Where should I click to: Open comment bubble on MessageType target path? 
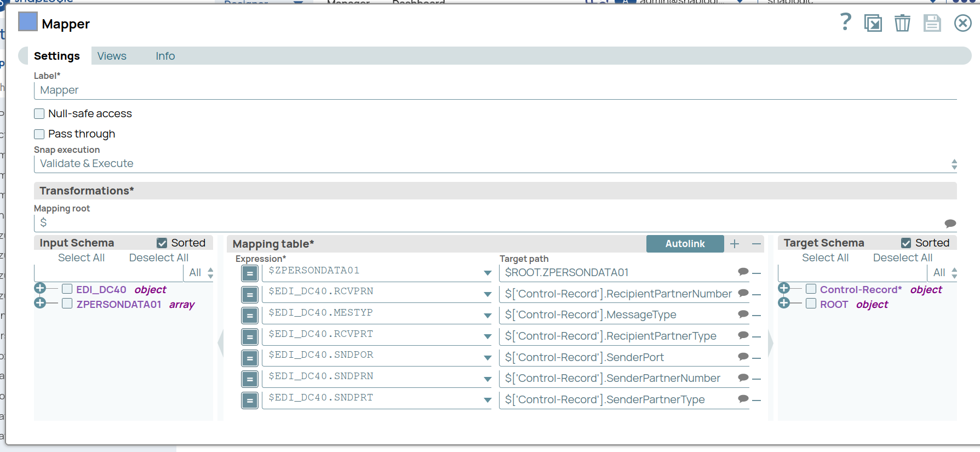(x=743, y=314)
